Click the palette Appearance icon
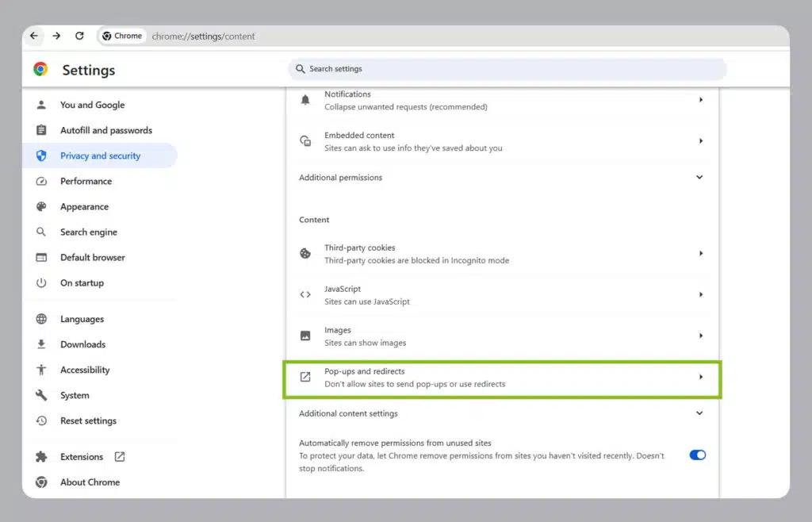This screenshot has height=522, width=812. coord(41,206)
